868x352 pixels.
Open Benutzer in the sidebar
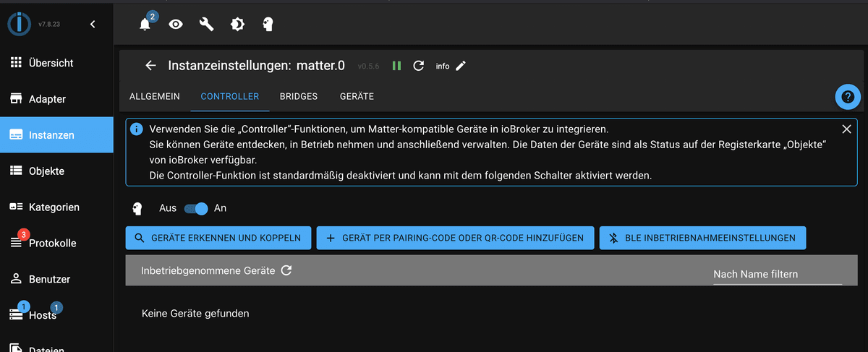coord(56,279)
